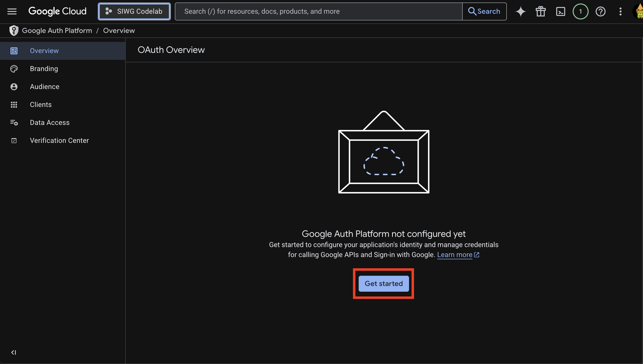View notifications showing one alert
643x364 pixels.
coord(580,11)
